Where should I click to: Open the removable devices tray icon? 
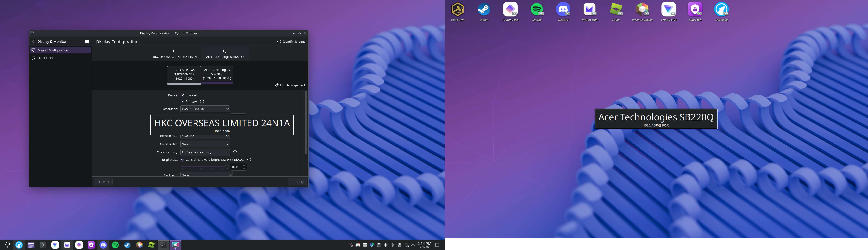[400, 245]
